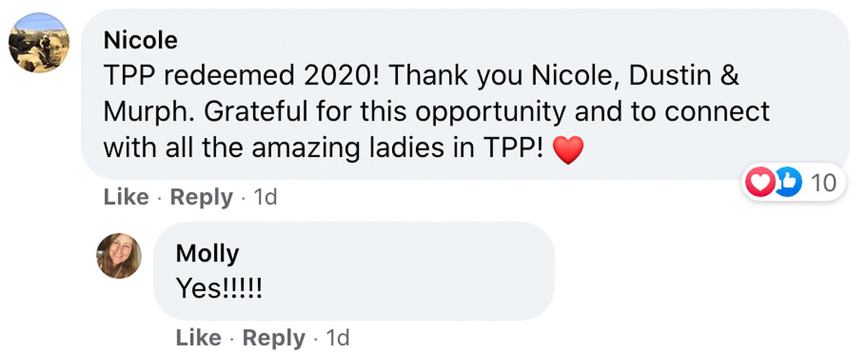Like Nicole's comment
Viewport: 868px width, 354px height.
tap(128, 197)
